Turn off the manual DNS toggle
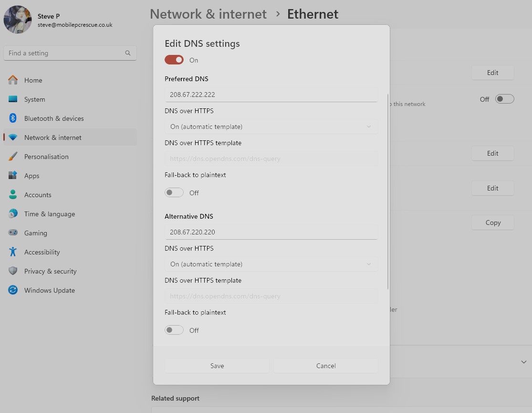 pyautogui.click(x=174, y=60)
